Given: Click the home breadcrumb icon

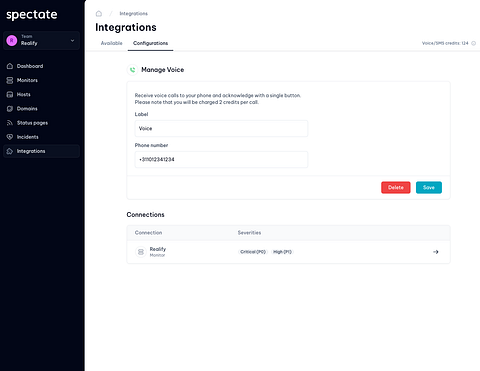Looking at the screenshot, I should pos(99,14).
